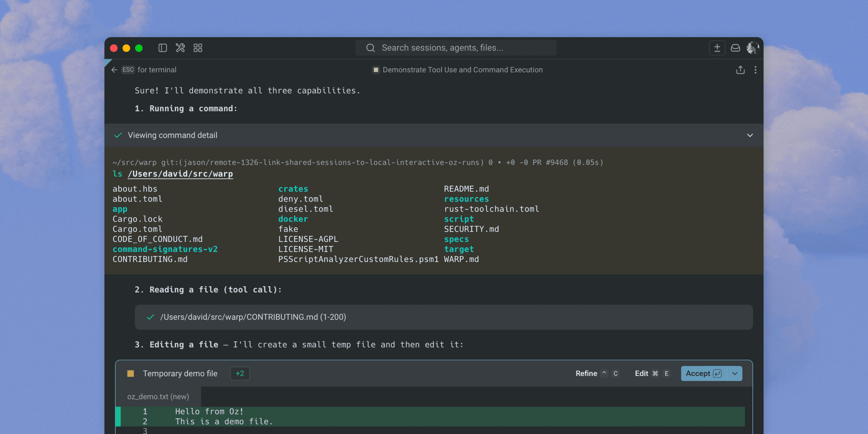Click the back arrow near ESC for terminal
The image size is (868, 434).
coord(114,70)
